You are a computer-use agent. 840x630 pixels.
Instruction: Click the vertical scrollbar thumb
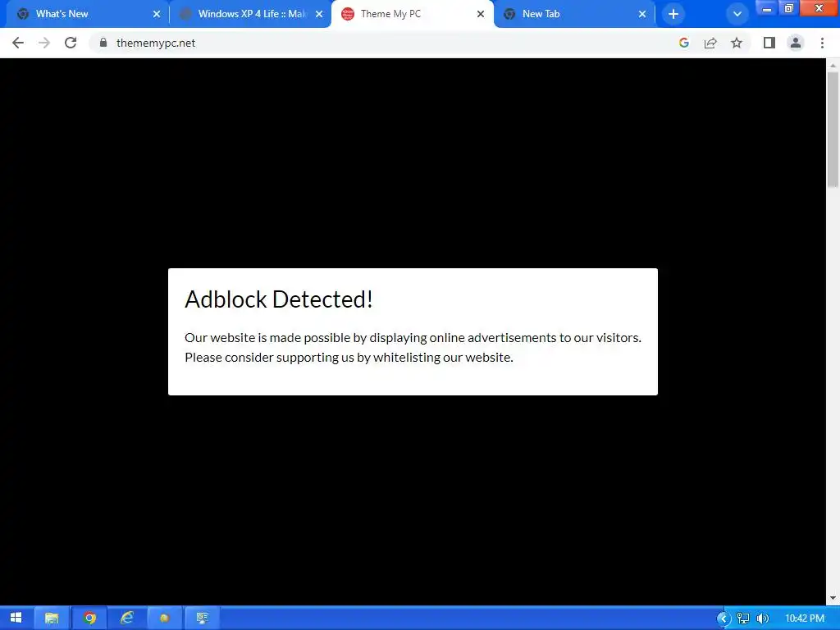click(x=833, y=129)
